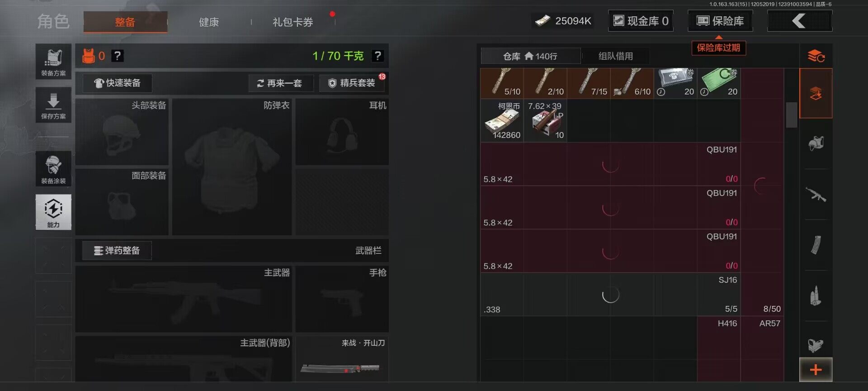Select the ammunition bullets filter icon
The height and width of the screenshot is (391, 868).
click(x=816, y=296)
